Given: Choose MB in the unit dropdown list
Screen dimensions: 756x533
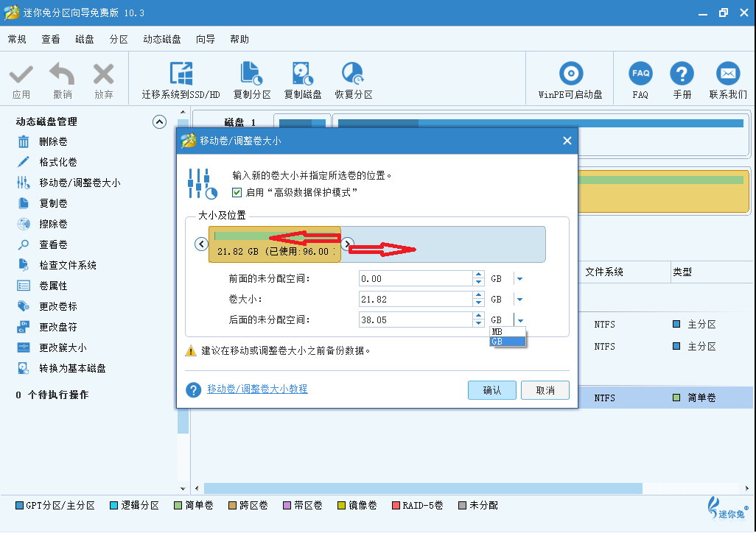Looking at the screenshot, I should point(507,331).
